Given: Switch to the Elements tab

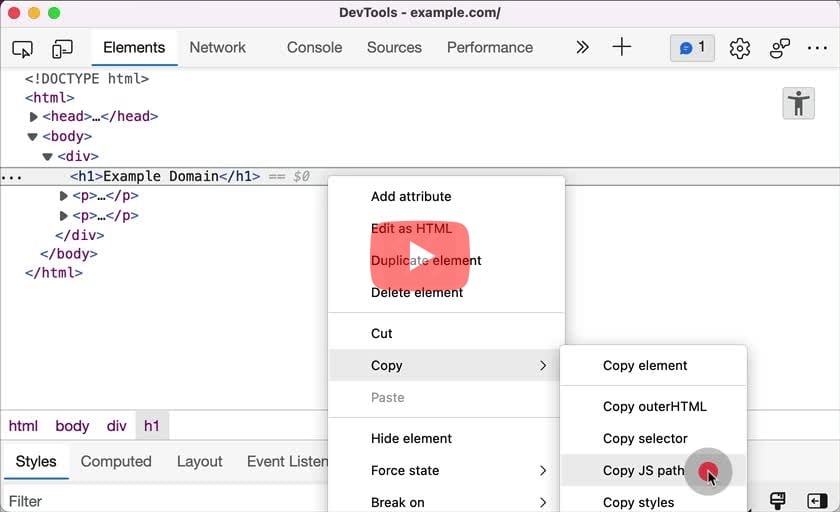Looking at the screenshot, I should tap(134, 48).
